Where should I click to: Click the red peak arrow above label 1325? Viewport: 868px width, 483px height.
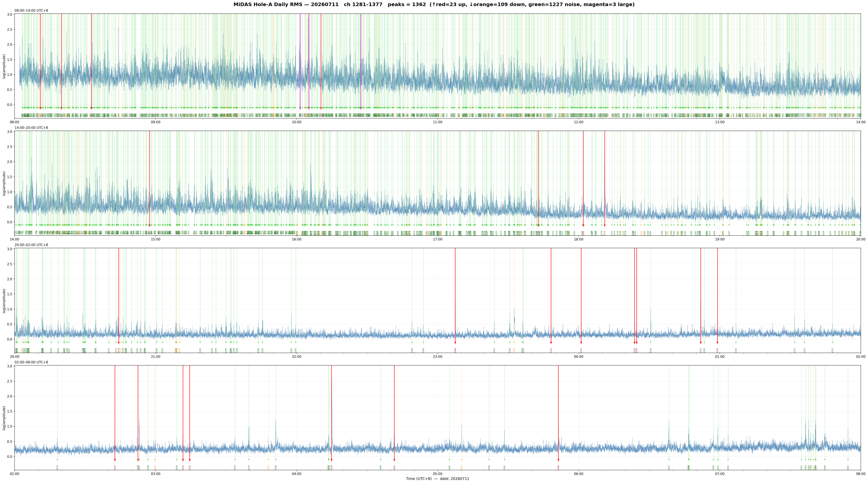pyautogui.click(x=115, y=459)
